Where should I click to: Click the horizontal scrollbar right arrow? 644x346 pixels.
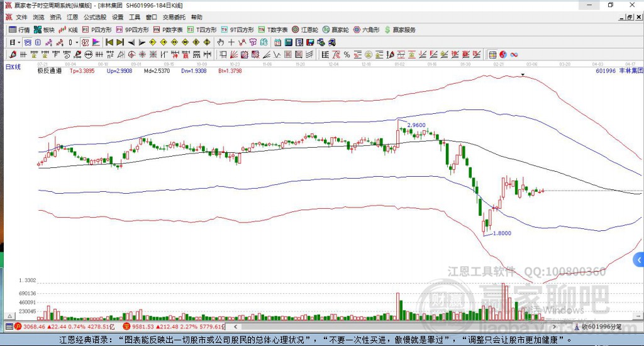tap(554, 326)
